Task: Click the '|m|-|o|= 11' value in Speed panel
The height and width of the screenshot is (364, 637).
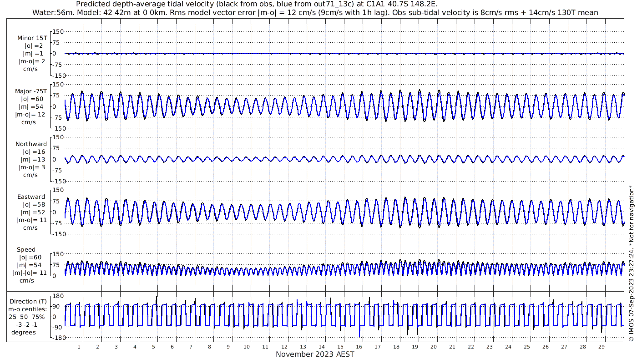Action: tap(30, 273)
